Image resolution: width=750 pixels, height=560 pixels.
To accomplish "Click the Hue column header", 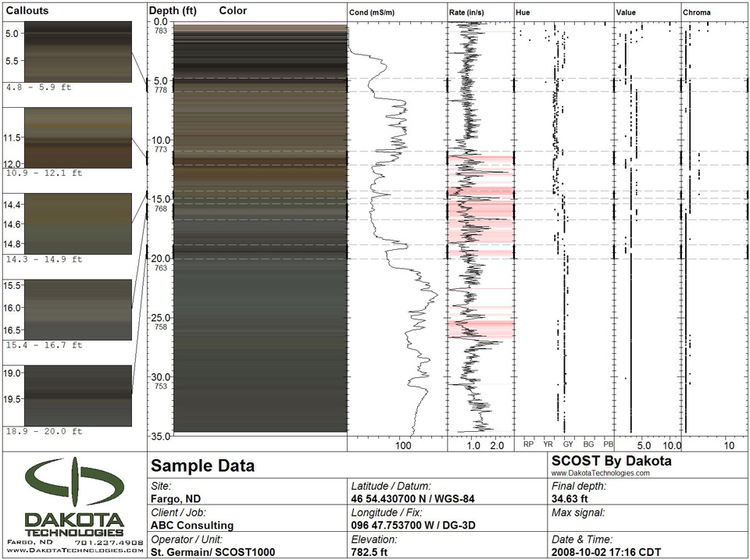I will [524, 13].
